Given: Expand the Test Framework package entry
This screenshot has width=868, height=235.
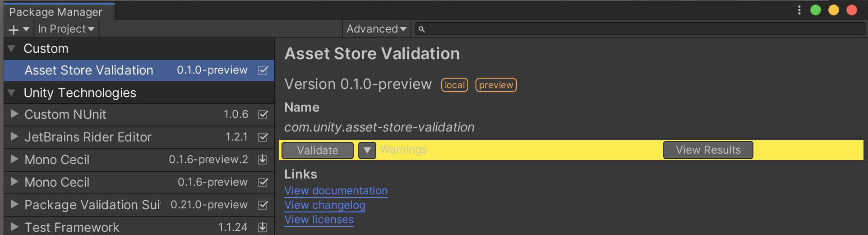Looking at the screenshot, I should pos(14,227).
